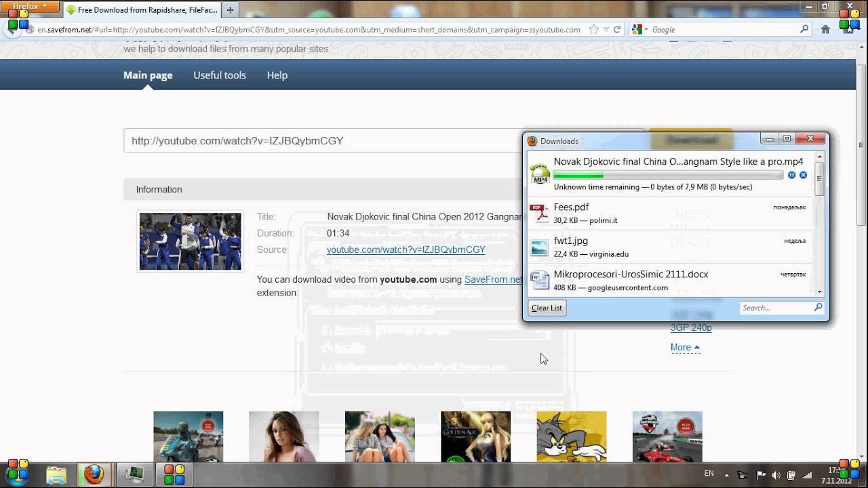Open the youtube.com/watch source link
The image size is (868, 488).
click(x=406, y=249)
